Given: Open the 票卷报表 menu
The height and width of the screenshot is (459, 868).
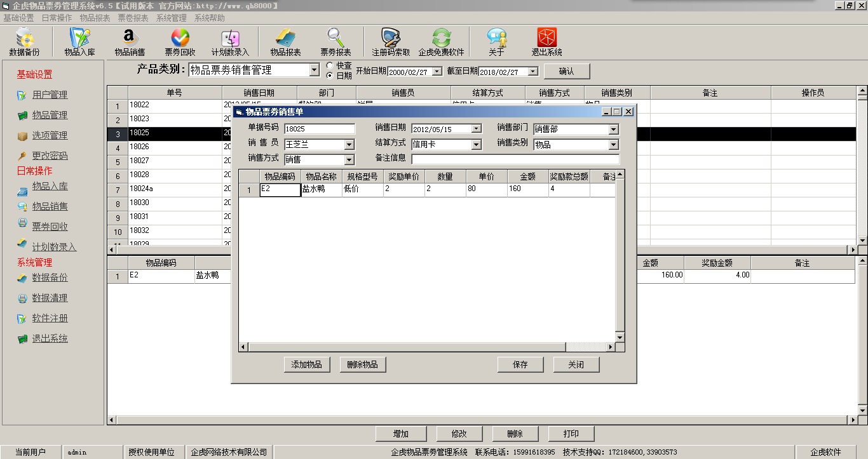Looking at the screenshot, I should click(x=133, y=18).
